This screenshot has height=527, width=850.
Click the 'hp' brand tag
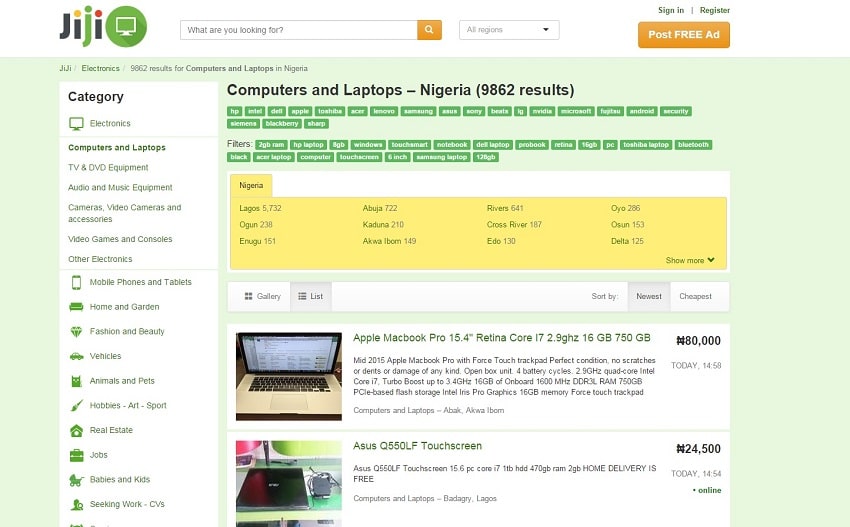click(234, 111)
